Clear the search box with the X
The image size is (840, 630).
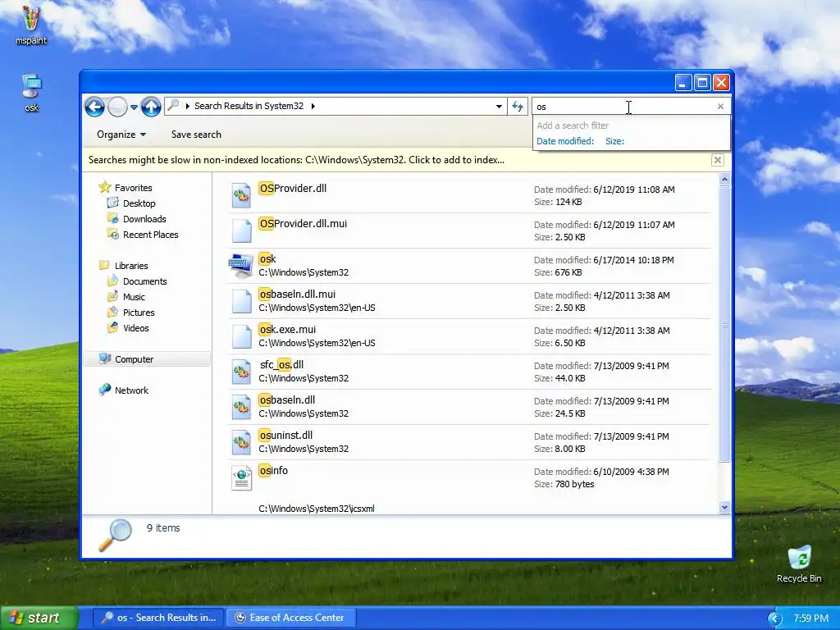point(720,107)
